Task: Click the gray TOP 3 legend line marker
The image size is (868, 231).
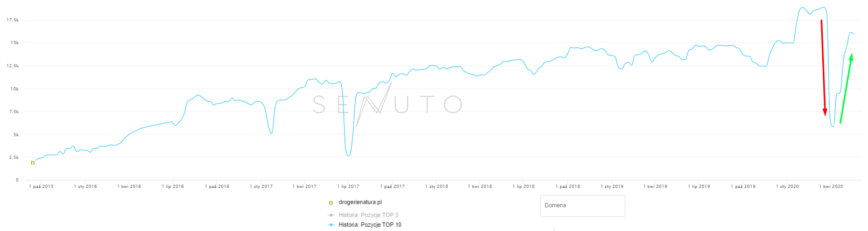Action: [331, 215]
